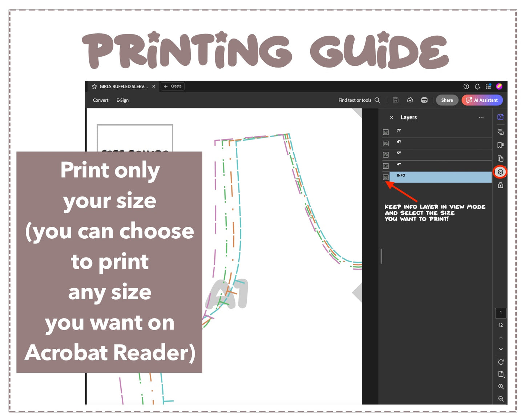Open the page fit 1:1 display dropdown
This screenshot has width=525, height=420.
501,374
